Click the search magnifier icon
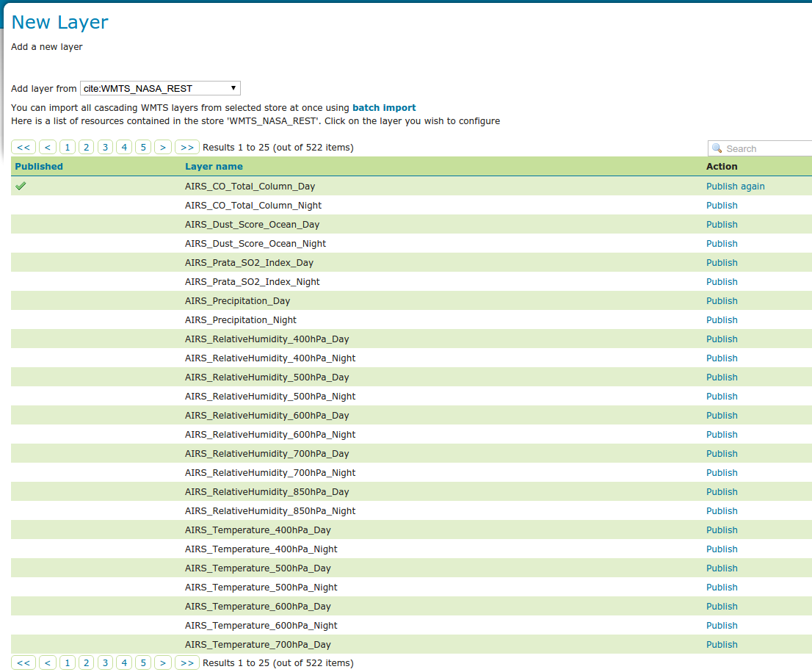This screenshot has height=672, width=812. pos(715,148)
